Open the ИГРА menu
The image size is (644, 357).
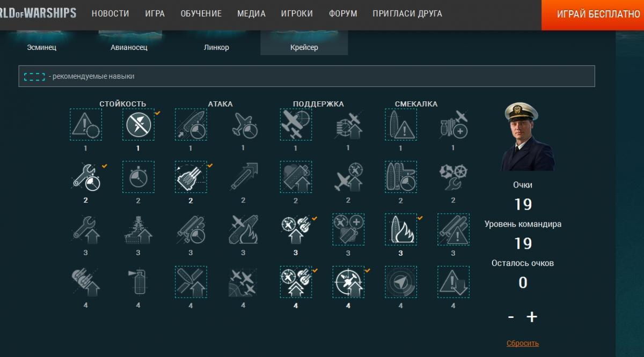click(x=155, y=14)
